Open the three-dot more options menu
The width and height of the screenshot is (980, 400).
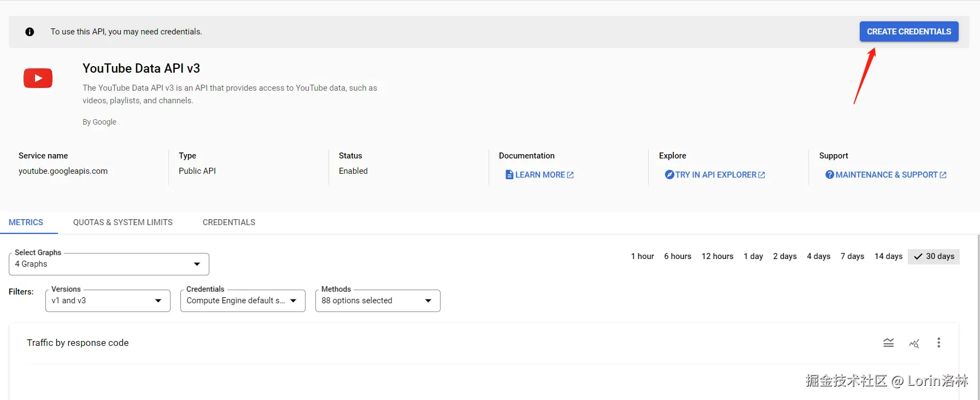click(938, 343)
